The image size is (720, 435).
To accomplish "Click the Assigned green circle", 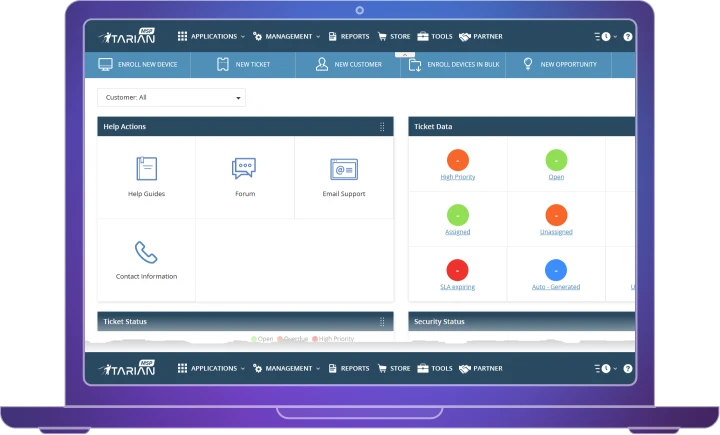I will [x=458, y=215].
